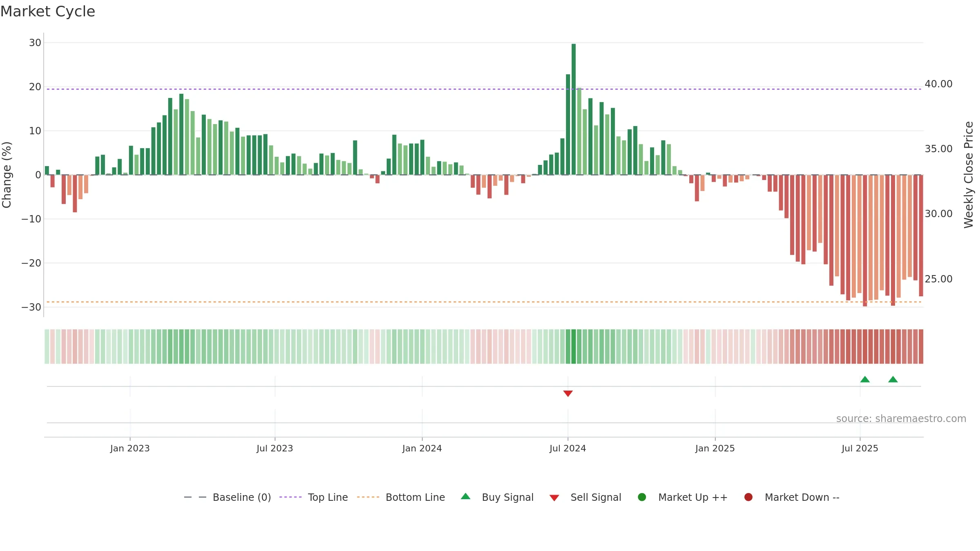Click the 'Weekly Close Price' axis title

pos(969,175)
